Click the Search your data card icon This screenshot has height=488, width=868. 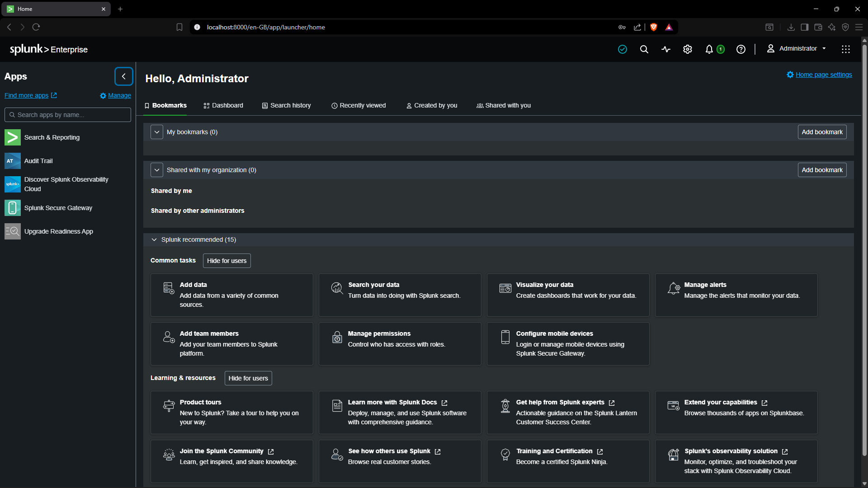(x=337, y=288)
